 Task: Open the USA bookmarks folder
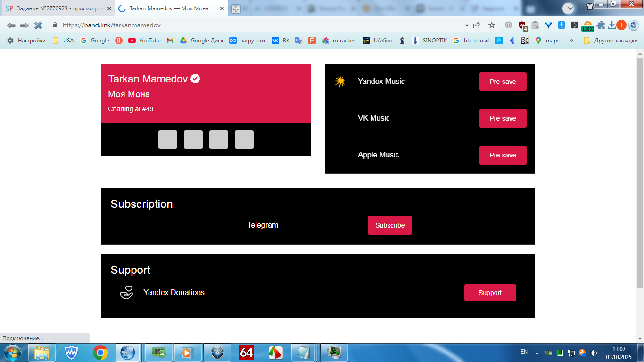pos(63,41)
